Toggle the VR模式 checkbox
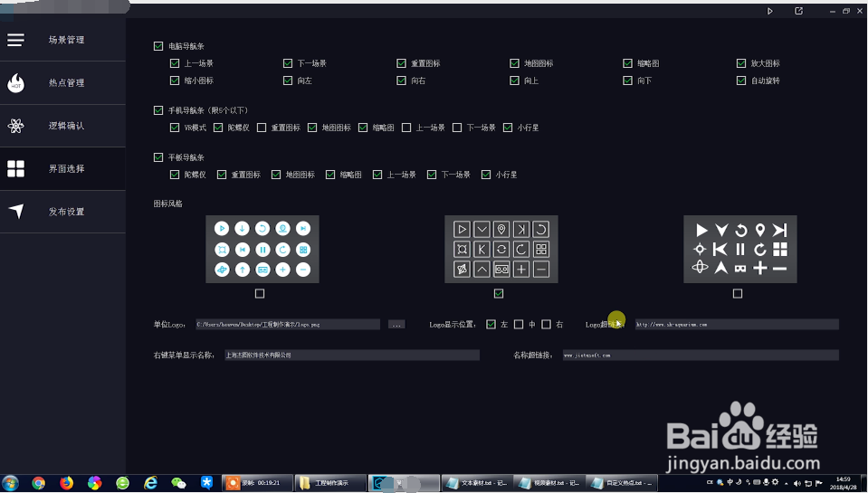Screen dimensions: 868x493 pos(175,128)
